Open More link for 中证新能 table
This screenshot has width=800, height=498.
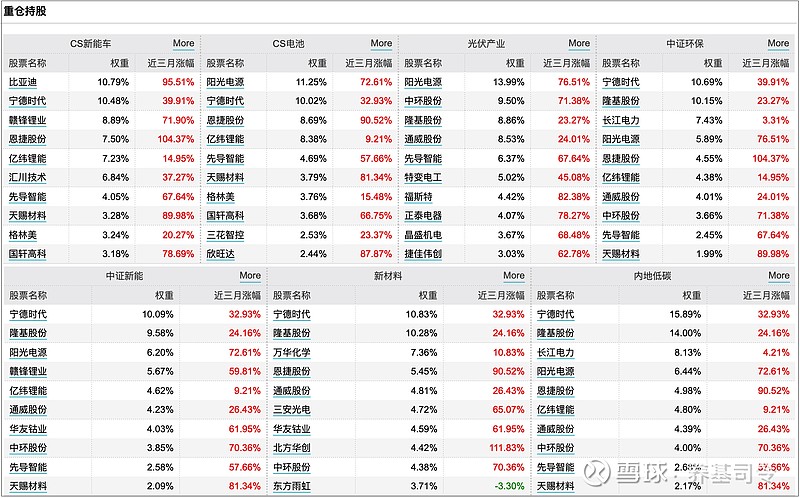(250, 276)
